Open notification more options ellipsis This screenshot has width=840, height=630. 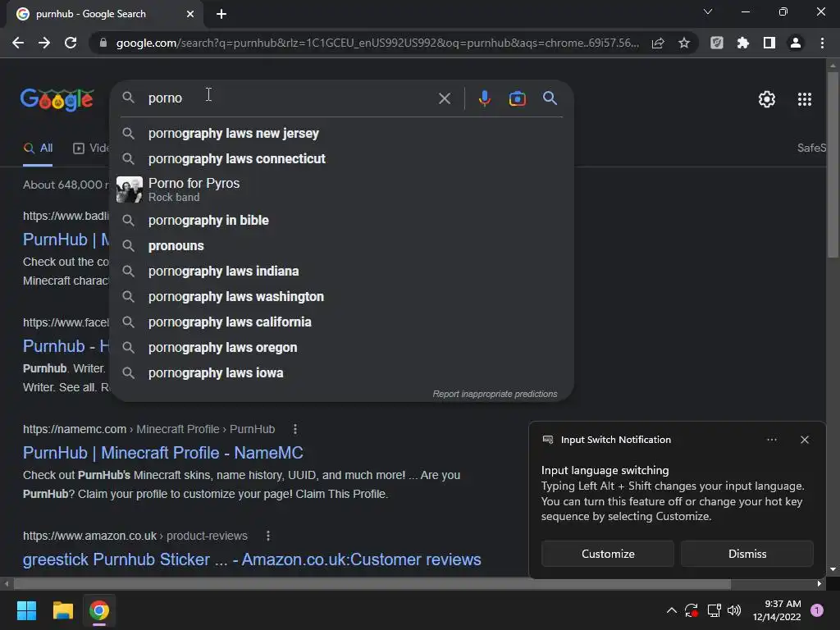tap(771, 440)
